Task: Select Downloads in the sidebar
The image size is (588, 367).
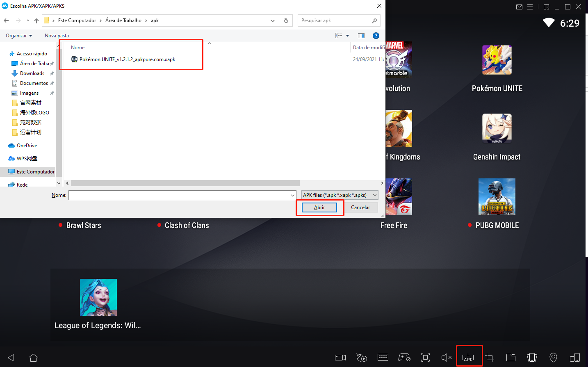Action: [33, 73]
